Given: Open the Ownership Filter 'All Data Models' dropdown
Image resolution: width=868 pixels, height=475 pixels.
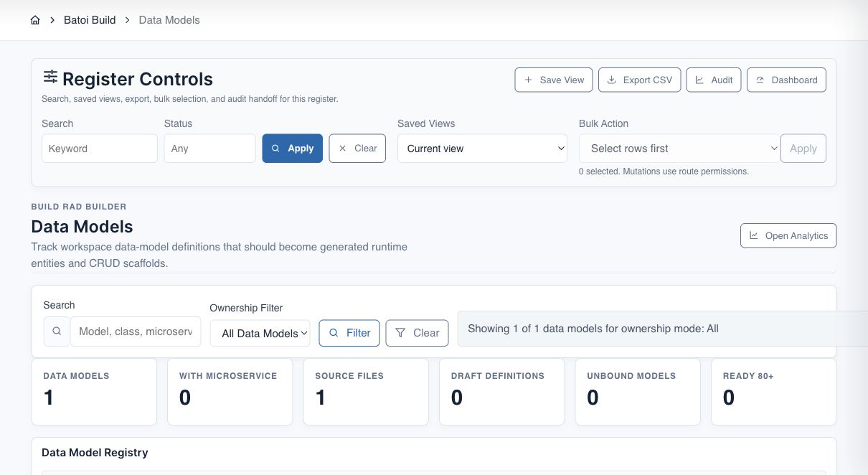Looking at the screenshot, I should [260, 333].
